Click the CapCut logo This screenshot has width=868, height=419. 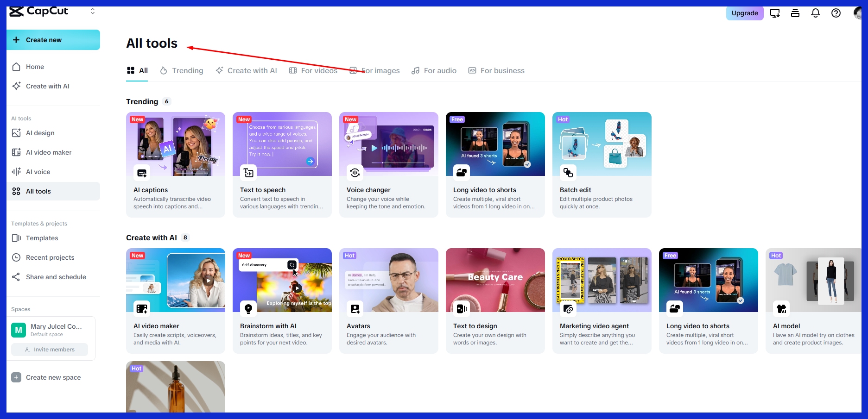click(x=39, y=11)
